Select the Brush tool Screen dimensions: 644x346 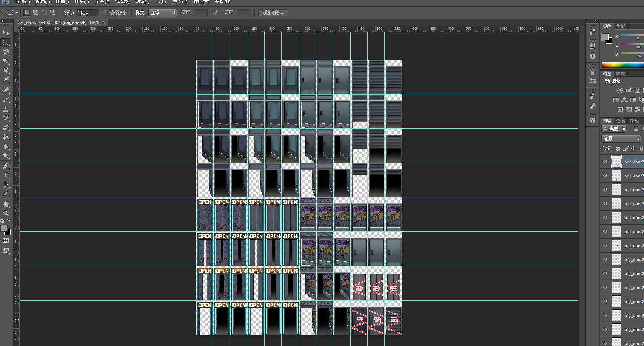(6, 100)
